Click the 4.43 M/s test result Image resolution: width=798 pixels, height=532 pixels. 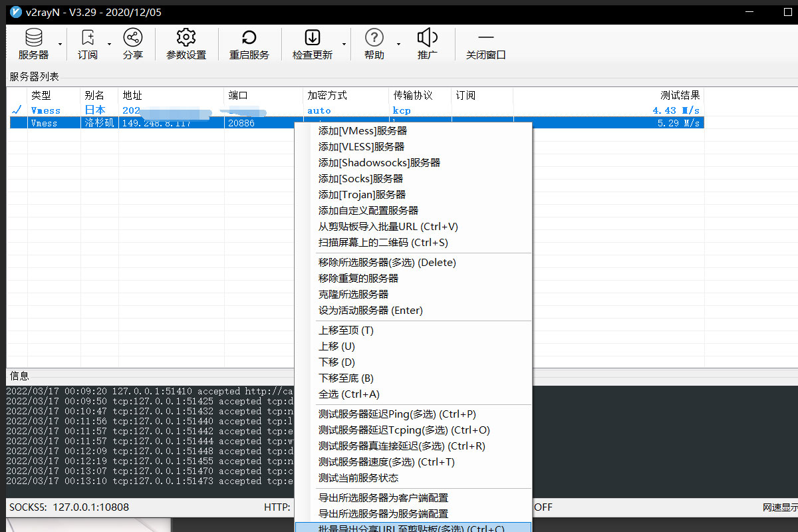coord(676,110)
